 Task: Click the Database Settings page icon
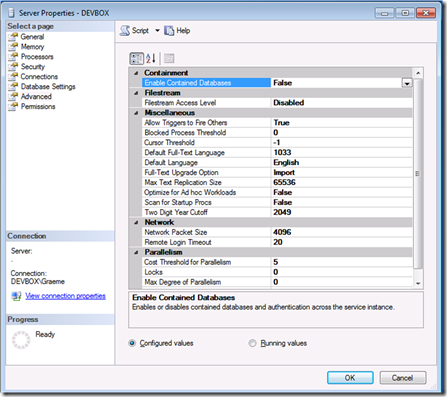pyautogui.click(x=13, y=87)
